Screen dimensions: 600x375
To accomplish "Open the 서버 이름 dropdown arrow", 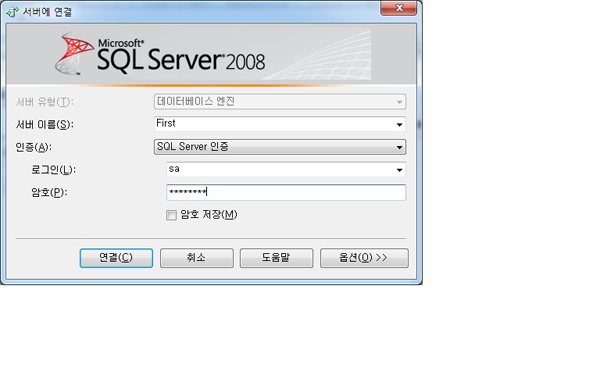I will (399, 124).
